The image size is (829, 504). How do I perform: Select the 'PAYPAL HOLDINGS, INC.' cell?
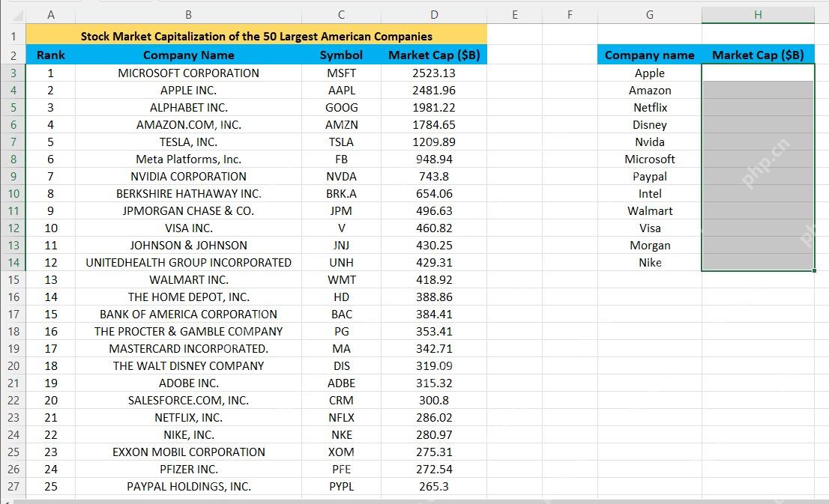coord(188,487)
